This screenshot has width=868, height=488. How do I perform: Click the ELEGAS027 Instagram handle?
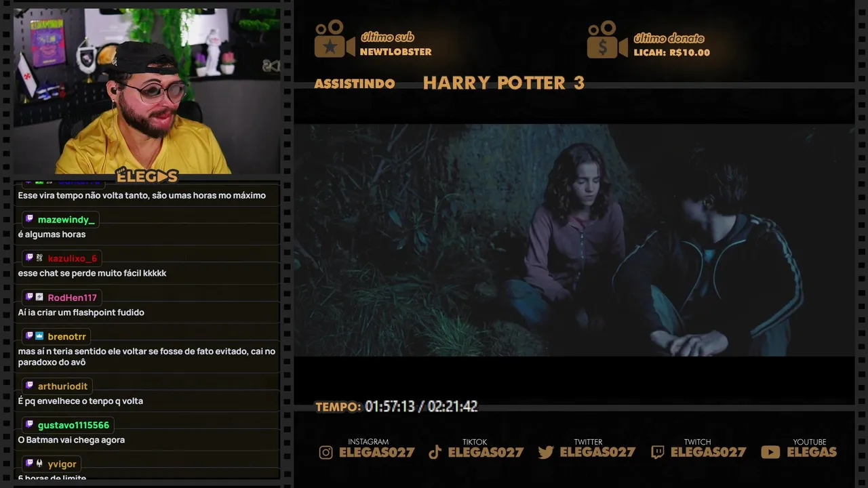tap(376, 452)
